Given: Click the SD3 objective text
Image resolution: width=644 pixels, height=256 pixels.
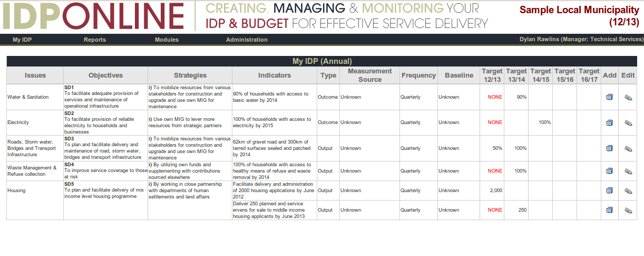Looking at the screenshot, I should point(103,148).
